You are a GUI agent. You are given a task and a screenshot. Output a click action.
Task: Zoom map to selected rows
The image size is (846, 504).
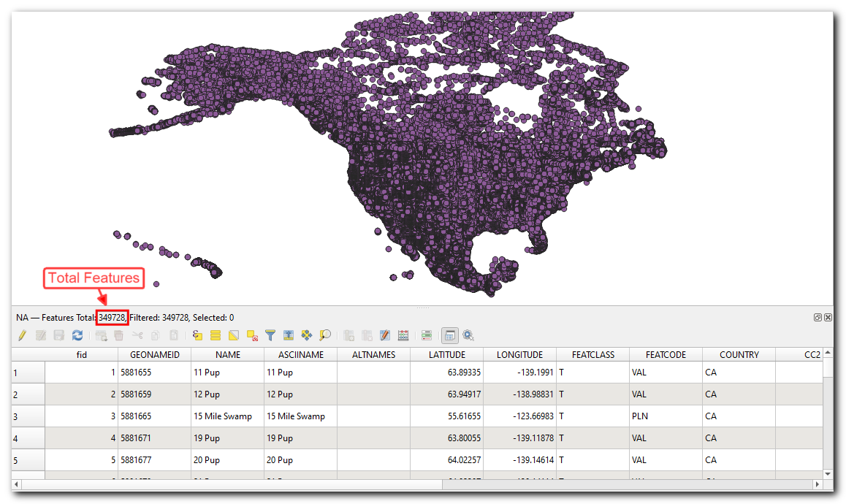tap(325, 336)
